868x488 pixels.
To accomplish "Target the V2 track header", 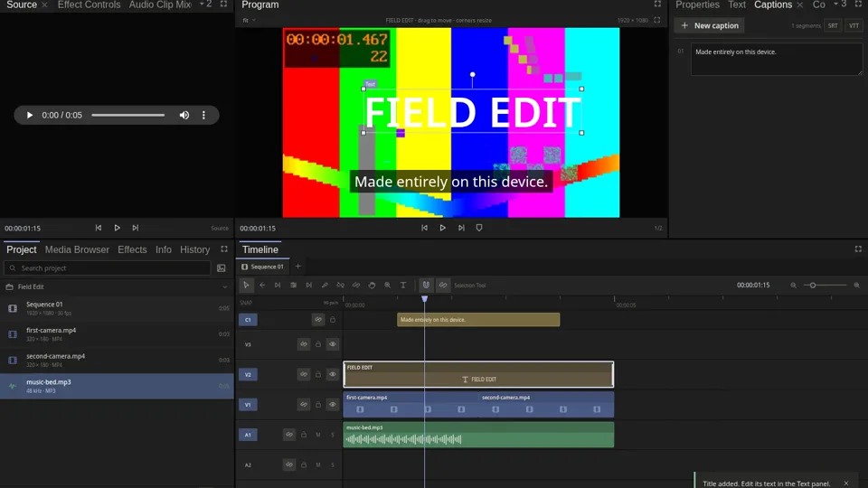I will point(248,374).
